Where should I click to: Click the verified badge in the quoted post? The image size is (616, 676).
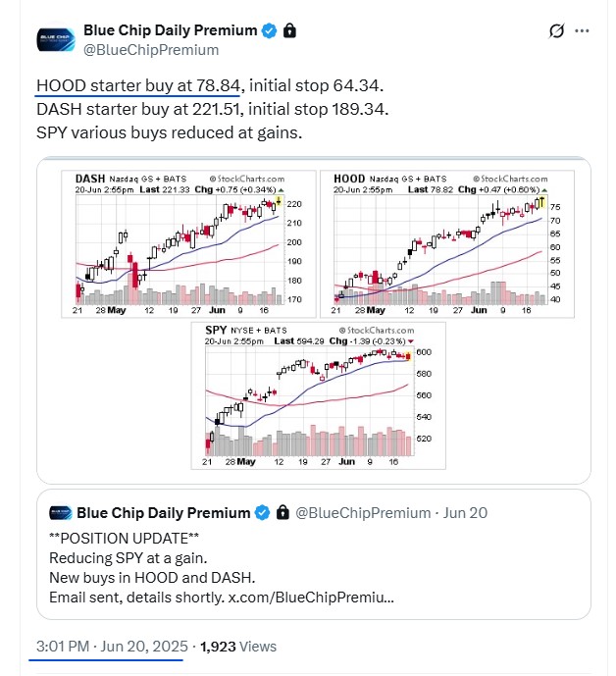tap(262, 512)
